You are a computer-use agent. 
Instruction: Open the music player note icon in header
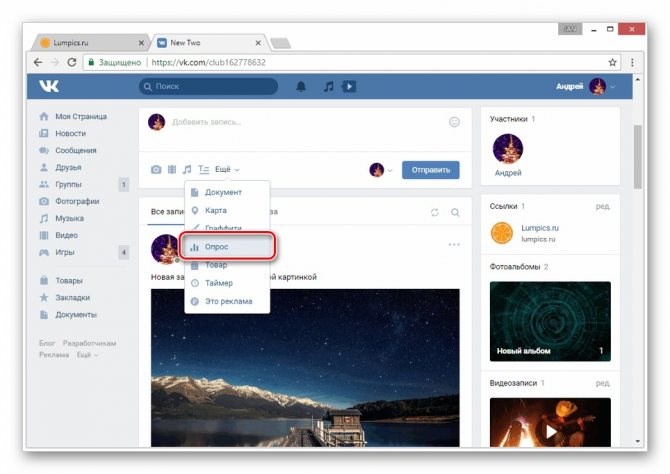(x=328, y=87)
